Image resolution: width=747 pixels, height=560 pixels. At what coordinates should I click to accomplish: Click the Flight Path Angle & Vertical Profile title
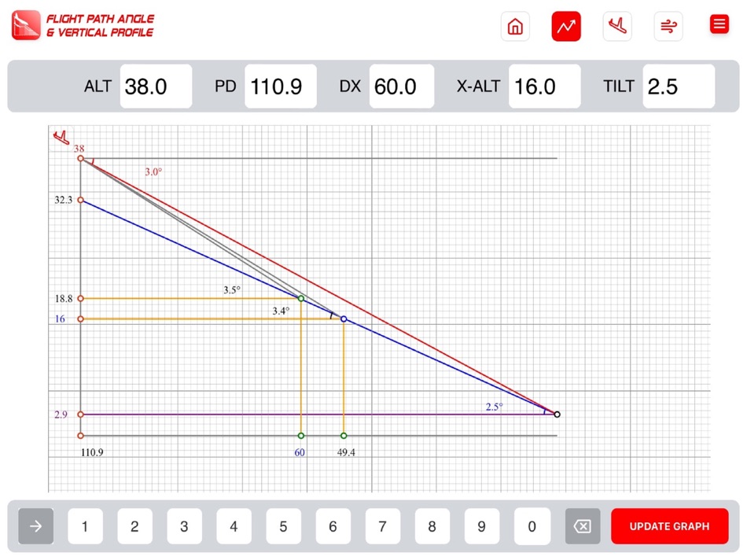tap(100, 26)
